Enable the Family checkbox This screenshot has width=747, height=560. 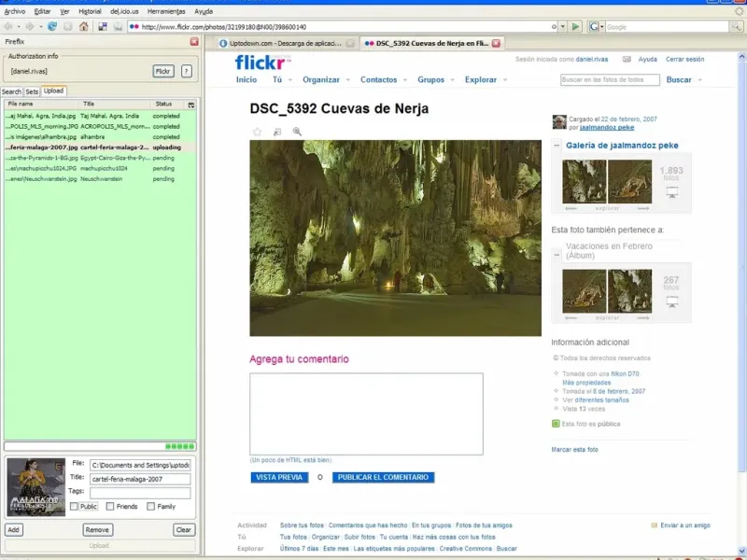[x=150, y=506]
